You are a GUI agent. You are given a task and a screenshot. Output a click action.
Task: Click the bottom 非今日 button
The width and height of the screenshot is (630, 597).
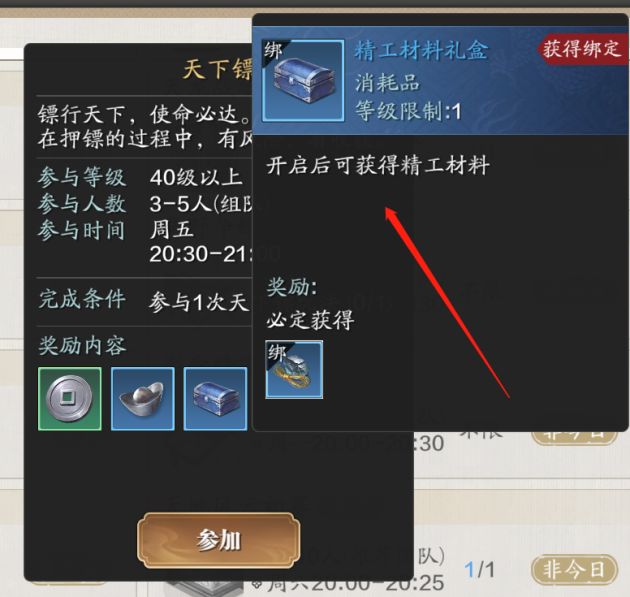pos(574,570)
